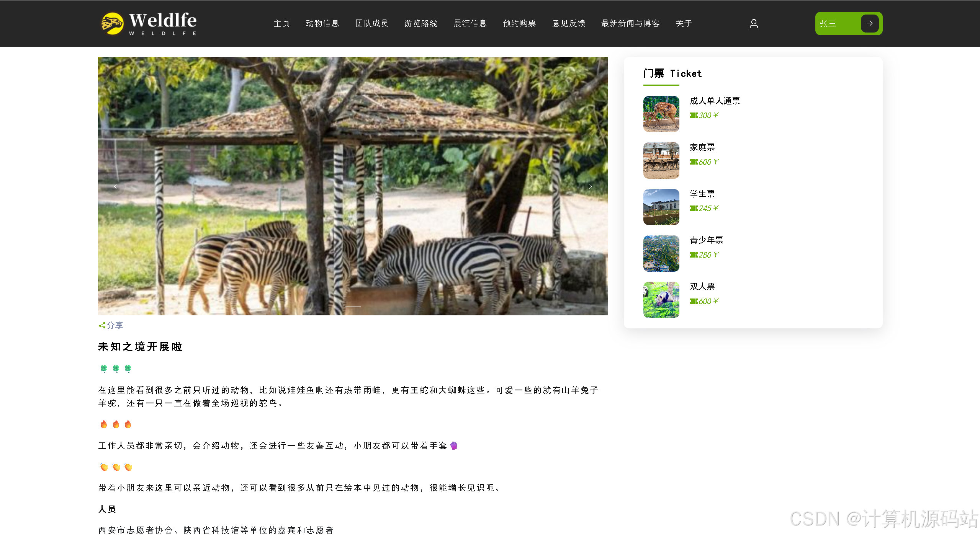
Task: Open the 双人票 ticket link
Action: (702, 287)
